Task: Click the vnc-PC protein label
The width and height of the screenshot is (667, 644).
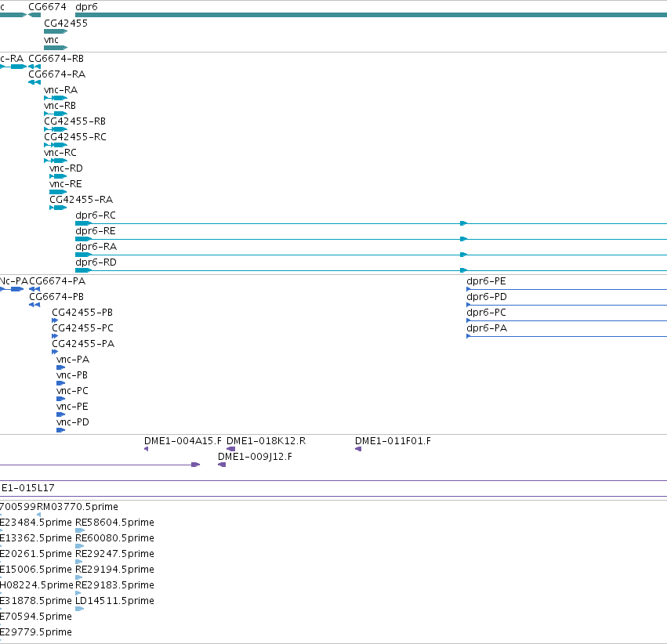Action: (x=73, y=392)
